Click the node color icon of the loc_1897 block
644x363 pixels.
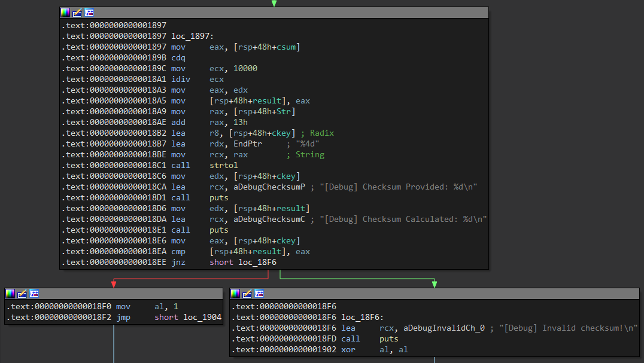65,13
